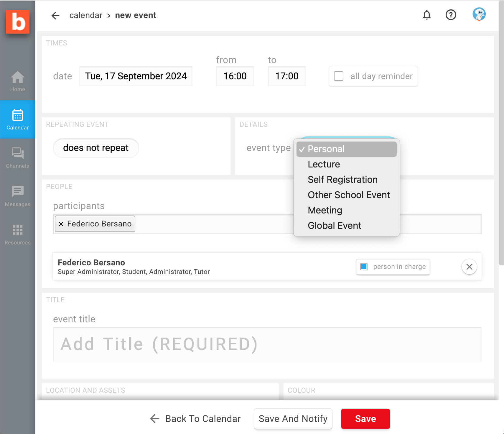
Task: Click the orange b logo icon
Action: click(x=18, y=22)
